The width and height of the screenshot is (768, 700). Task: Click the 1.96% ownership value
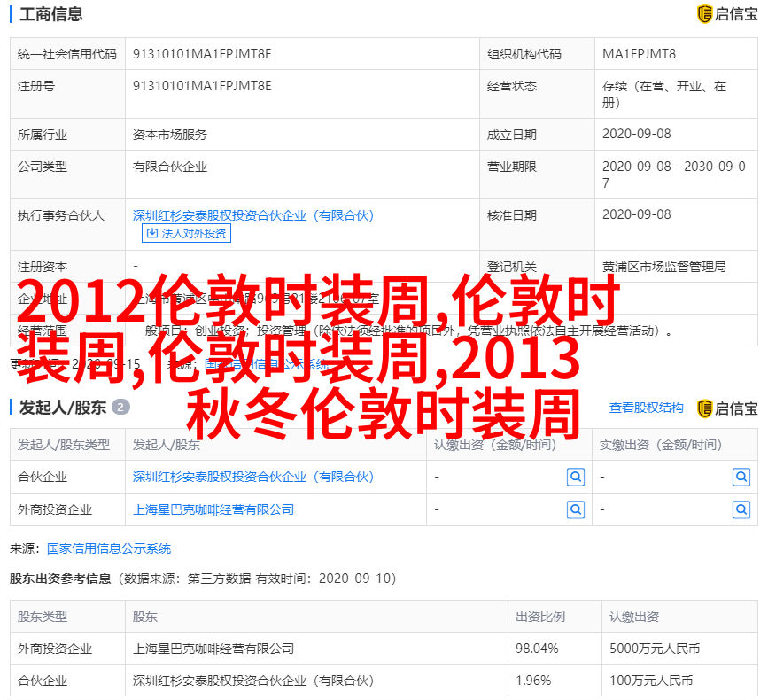(533, 681)
